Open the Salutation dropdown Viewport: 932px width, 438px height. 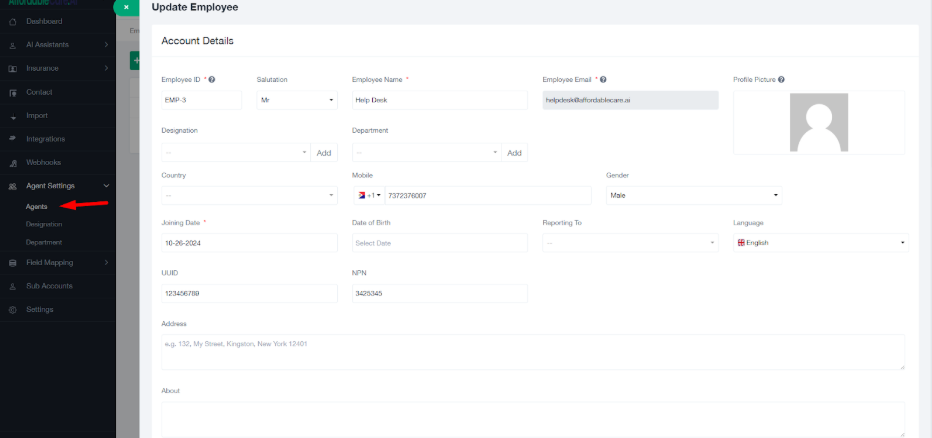pos(297,100)
